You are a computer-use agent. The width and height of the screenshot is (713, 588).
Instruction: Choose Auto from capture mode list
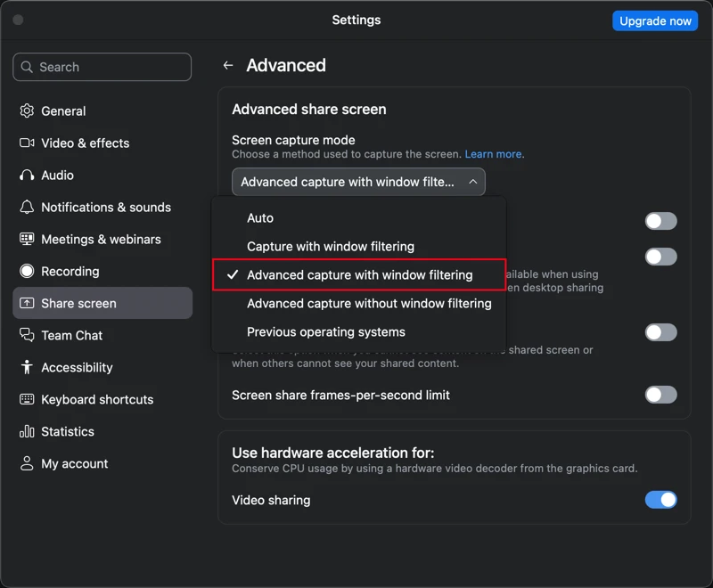(x=260, y=218)
